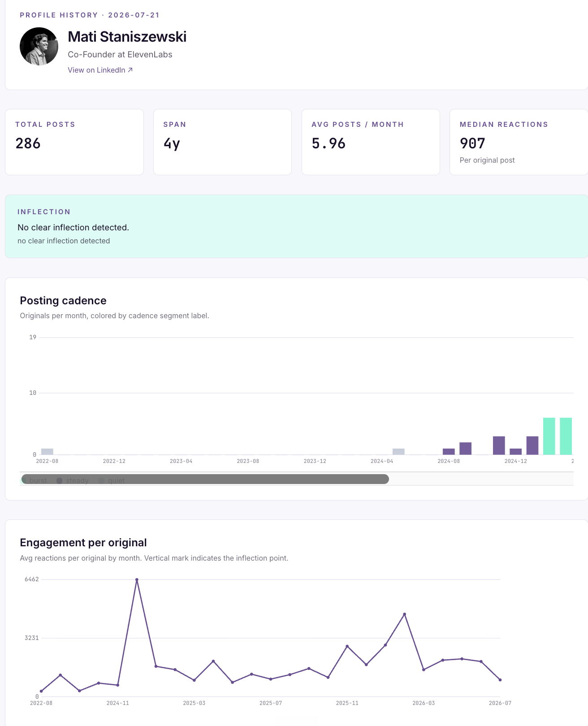This screenshot has height=726, width=588.
Task: Open the View on LinkedIn link
Action: click(x=100, y=70)
